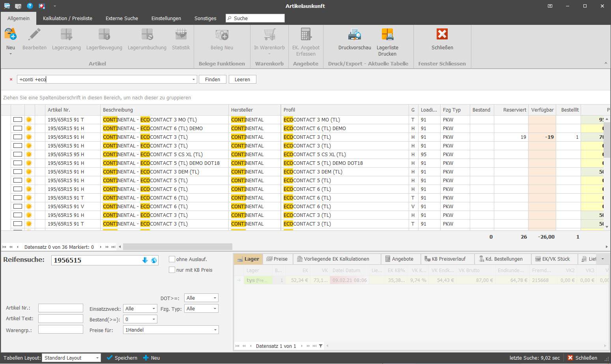This screenshot has width=611, height=364.
Task: Click summer sun icon for ECOCONTACT 3 MO row
Action: click(x=29, y=119)
